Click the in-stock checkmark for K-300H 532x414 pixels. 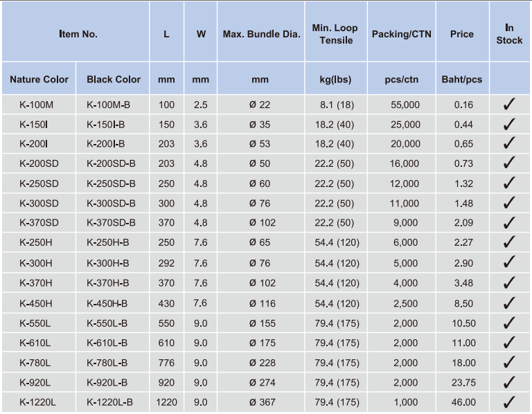tap(509, 262)
